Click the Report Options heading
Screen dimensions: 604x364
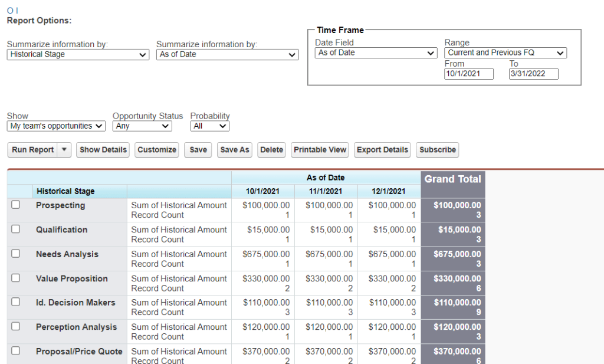click(x=40, y=21)
